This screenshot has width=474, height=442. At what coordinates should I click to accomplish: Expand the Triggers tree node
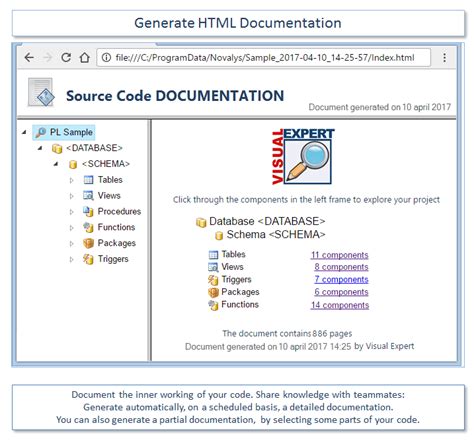[x=71, y=259]
